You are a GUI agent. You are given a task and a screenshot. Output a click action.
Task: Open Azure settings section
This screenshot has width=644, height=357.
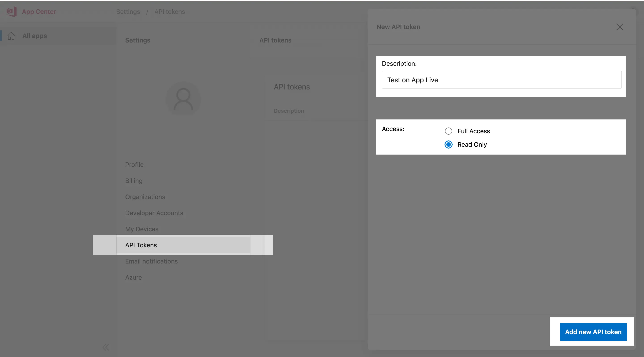click(133, 278)
